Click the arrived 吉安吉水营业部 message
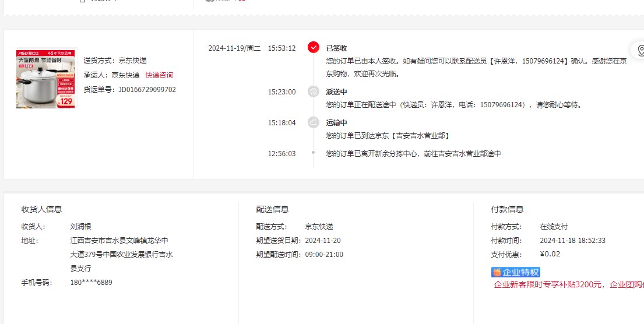The width and height of the screenshot is (644, 324). (x=388, y=136)
